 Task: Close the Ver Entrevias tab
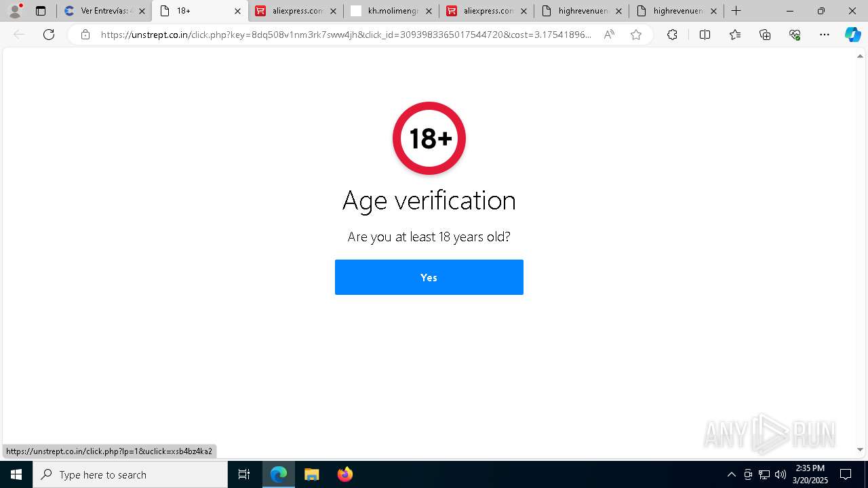click(142, 11)
